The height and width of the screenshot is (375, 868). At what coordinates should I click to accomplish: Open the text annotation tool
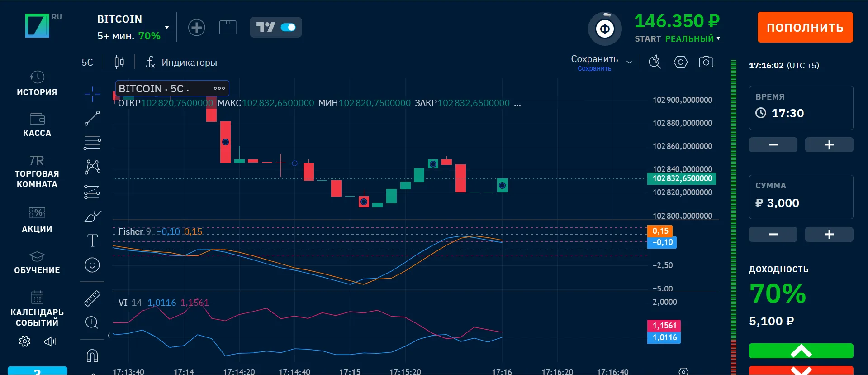[x=92, y=240]
